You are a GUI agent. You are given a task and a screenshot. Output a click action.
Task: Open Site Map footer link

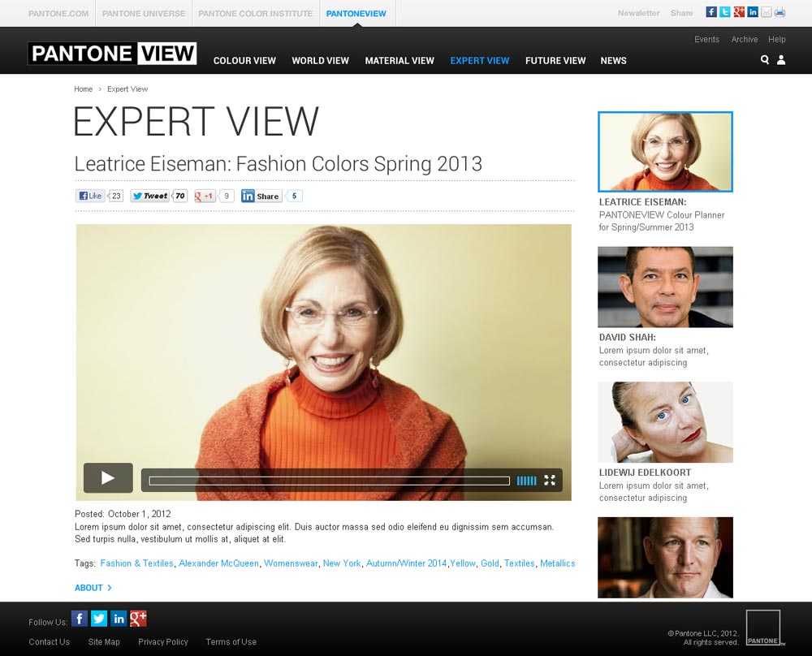click(104, 642)
